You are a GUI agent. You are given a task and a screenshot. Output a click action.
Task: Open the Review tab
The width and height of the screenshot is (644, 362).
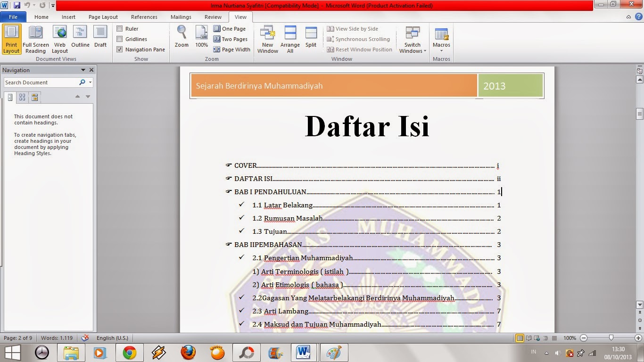(x=213, y=17)
